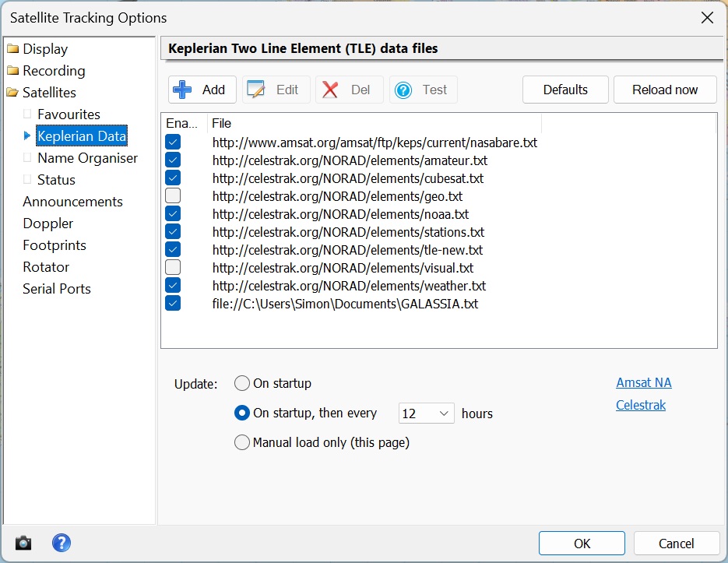Select the On startup radio option
Screen dimensions: 728x563
click(x=242, y=383)
